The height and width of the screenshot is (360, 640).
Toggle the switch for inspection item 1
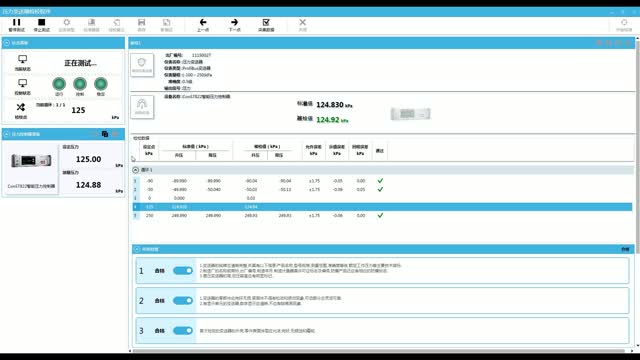[182, 271]
